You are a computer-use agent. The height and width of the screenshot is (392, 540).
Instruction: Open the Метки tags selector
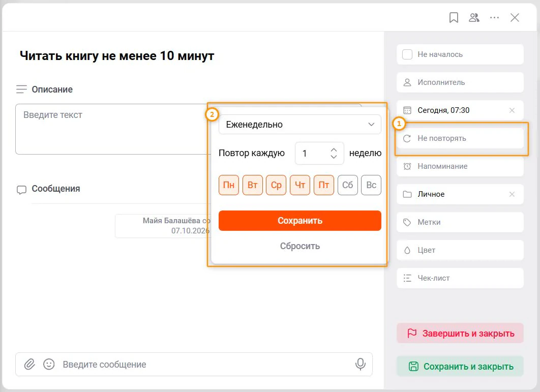460,222
